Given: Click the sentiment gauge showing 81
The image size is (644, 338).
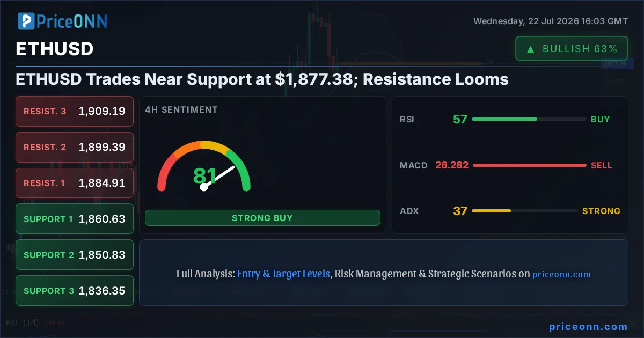Looking at the screenshot, I should click(204, 166).
